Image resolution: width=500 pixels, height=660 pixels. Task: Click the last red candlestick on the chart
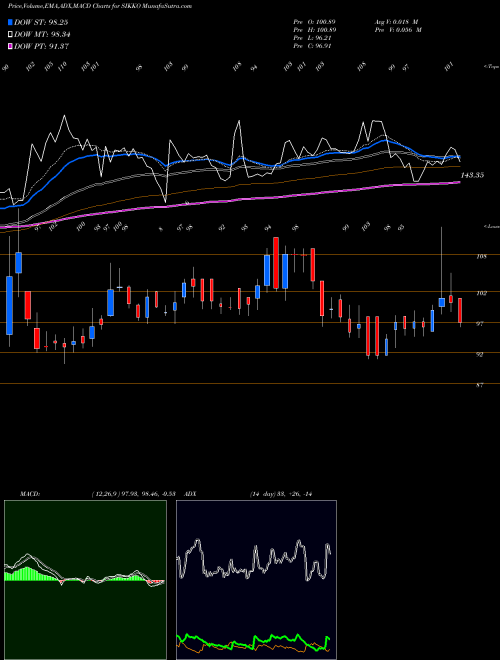(x=460, y=310)
